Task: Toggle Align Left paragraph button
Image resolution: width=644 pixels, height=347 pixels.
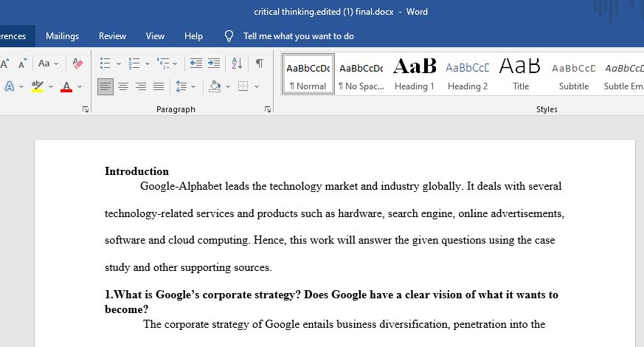Action: 105,86
